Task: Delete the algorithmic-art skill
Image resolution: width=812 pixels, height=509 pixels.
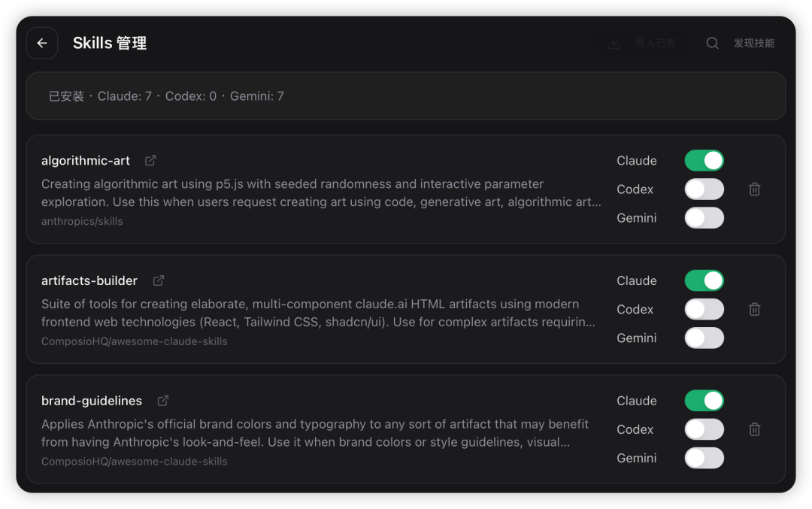Action: (x=755, y=189)
